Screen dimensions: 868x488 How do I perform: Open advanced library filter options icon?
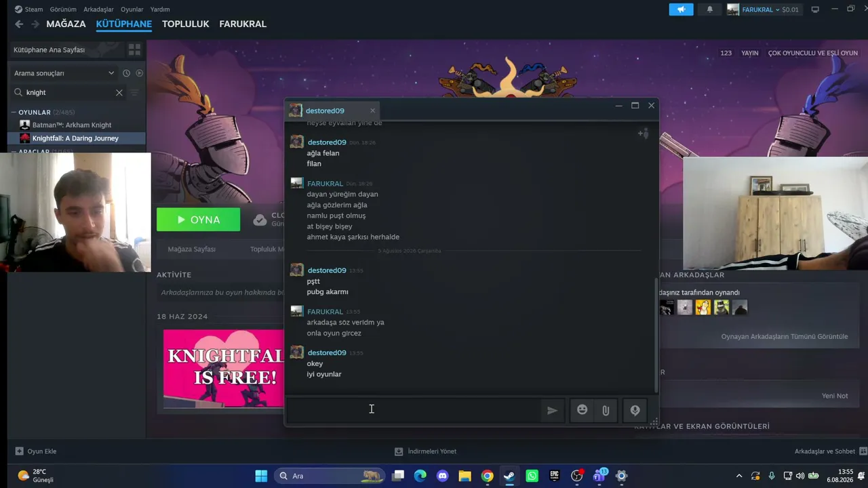(x=134, y=92)
